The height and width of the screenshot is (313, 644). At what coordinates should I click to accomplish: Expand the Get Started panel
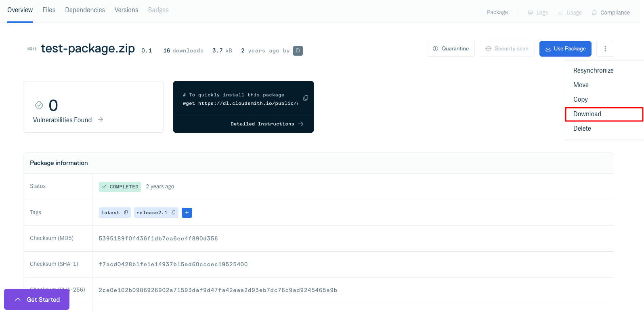(x=37, y=300)
